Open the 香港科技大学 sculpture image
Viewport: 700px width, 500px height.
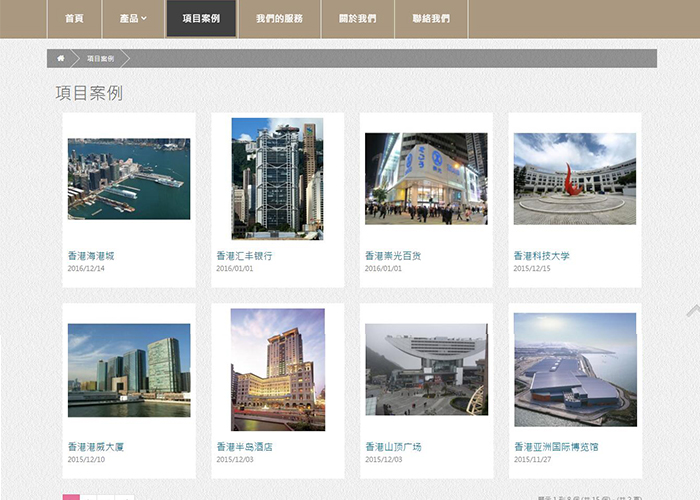point(574,179)
